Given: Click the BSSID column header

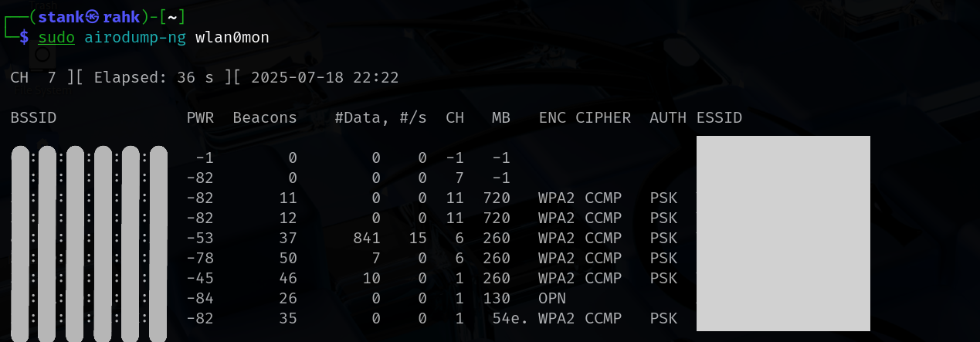Looking at the screenshot, I should pos(33,118).
